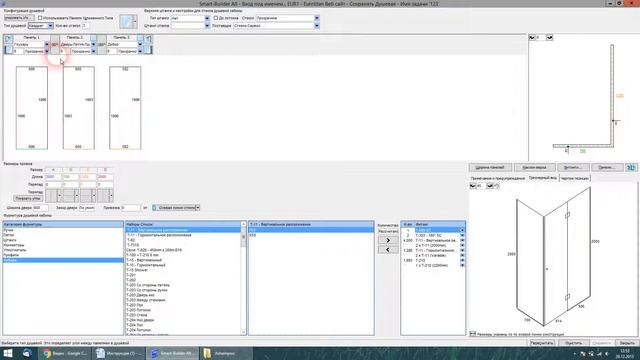The height and width of the screenshot is (360, 640).
Task: Toggle the Размеры указаны по осевой линии checkbox
Action: pyautogui.click(x=473, y=334)
